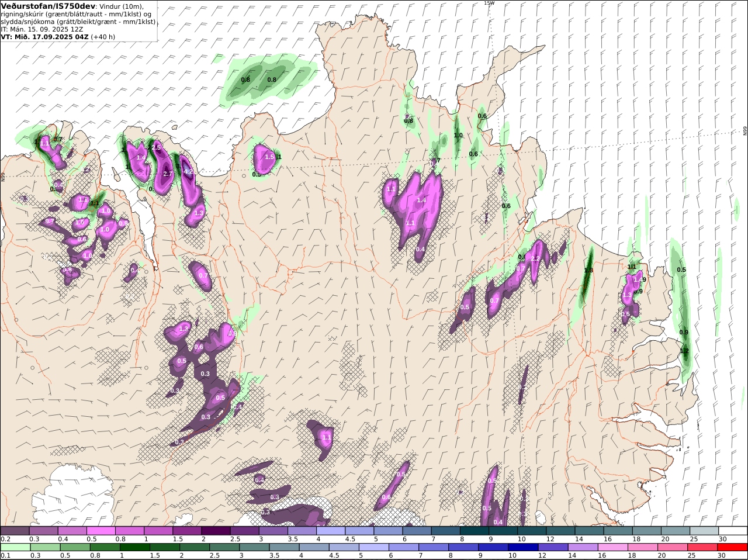The width and height of the screenshot is (748, 560).
Task: Click the upper legend swatch labeled 7
Action: tap(446, 530)
